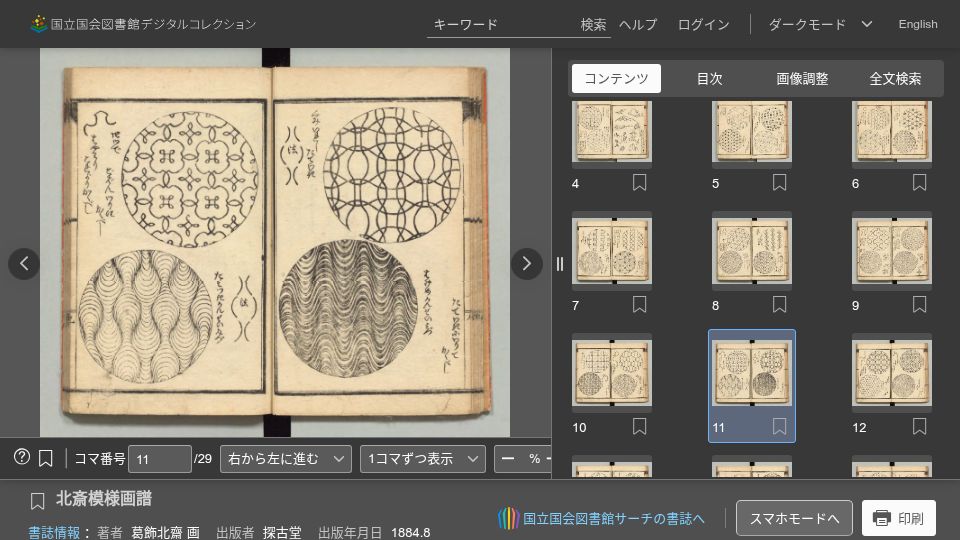This screenshot has height=540, width=960.
Task: Switch to the 画像調整 tab
Action: click(x=802, y=78)
